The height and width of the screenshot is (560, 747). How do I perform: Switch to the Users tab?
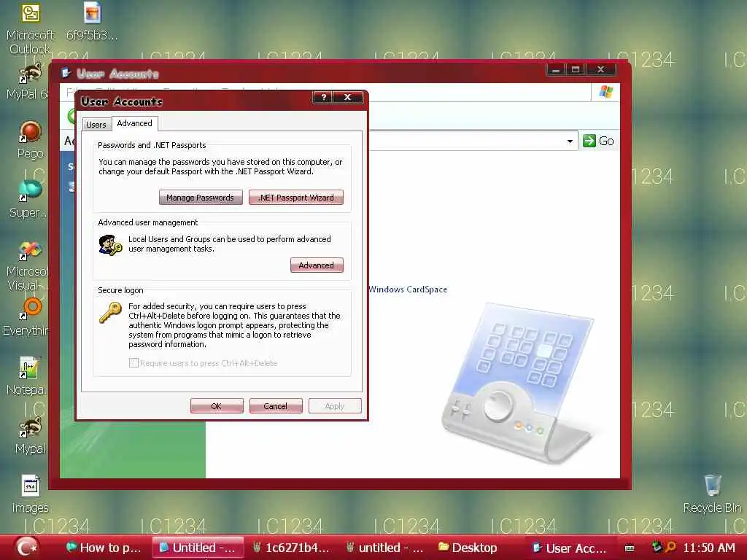point(96,125)
